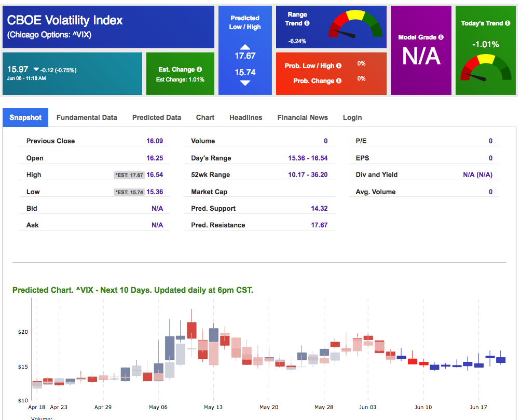This screenshot has width=521, height=420.
Task: Click the May 13 date label on chart
Action: 213,407
